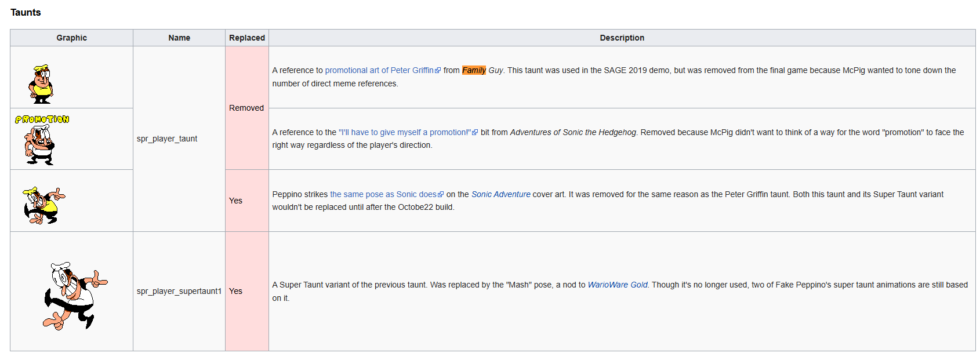Click the large super taunt sprite image
Viewport: 980px width, 360px height.
click(x=75, y=296)
